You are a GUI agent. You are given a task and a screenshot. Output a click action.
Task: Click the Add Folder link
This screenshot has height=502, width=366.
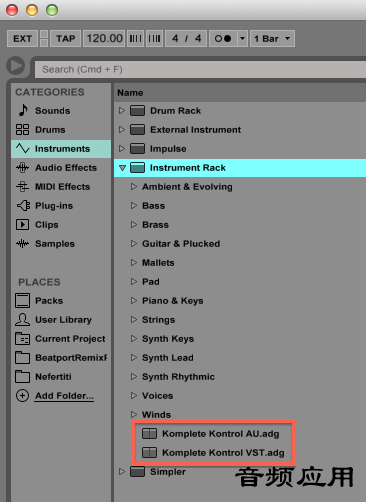pyautogui.click(x=64, y=396)
